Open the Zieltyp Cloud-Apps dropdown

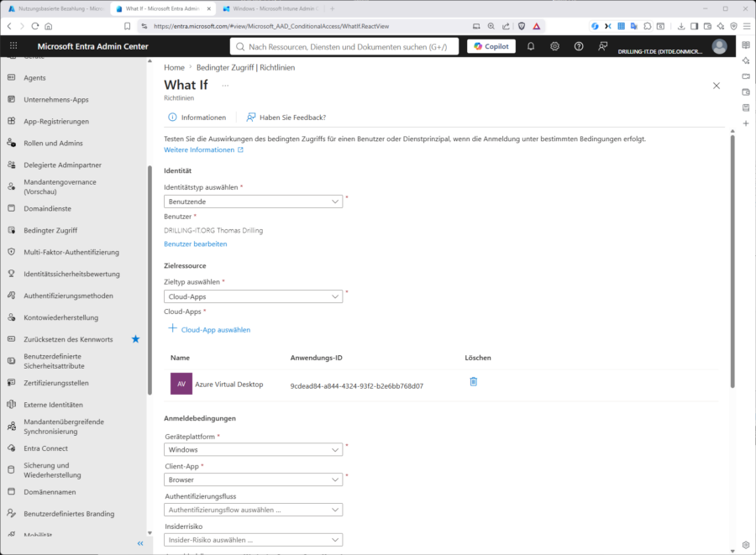coord(253,296)
